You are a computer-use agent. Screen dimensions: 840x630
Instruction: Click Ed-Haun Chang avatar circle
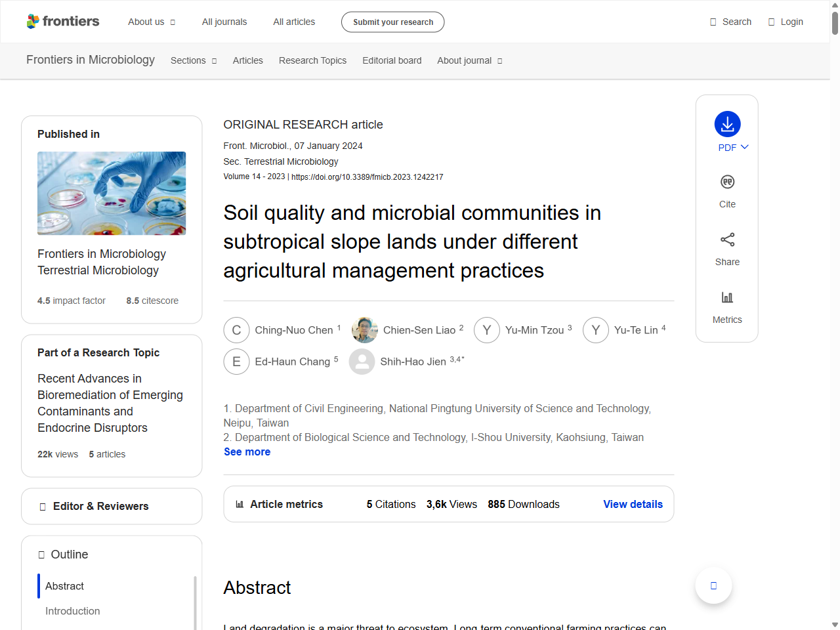pos(236,362)
